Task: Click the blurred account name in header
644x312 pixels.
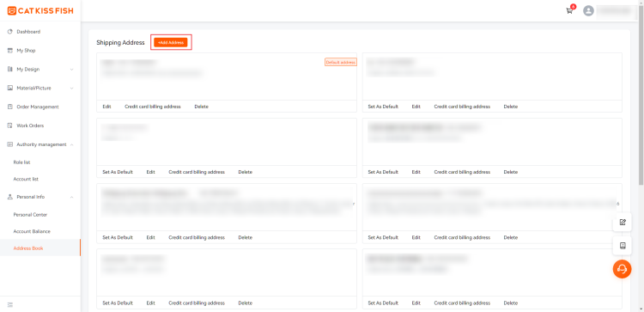Action: tap(615, 11)
